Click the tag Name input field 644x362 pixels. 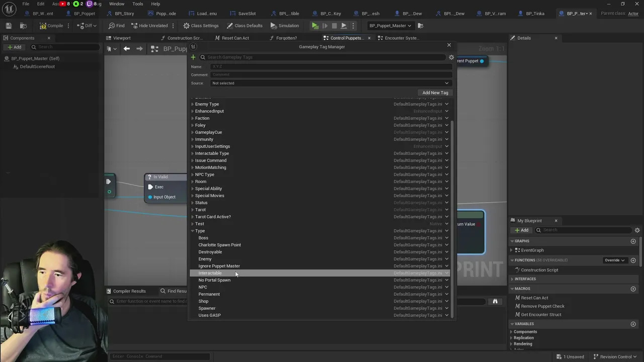(x=331, y=66)
